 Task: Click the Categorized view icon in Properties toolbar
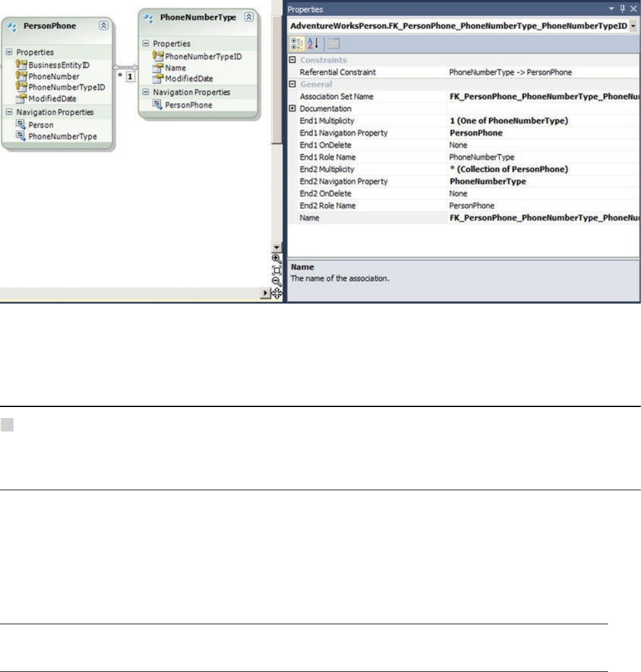296,43
